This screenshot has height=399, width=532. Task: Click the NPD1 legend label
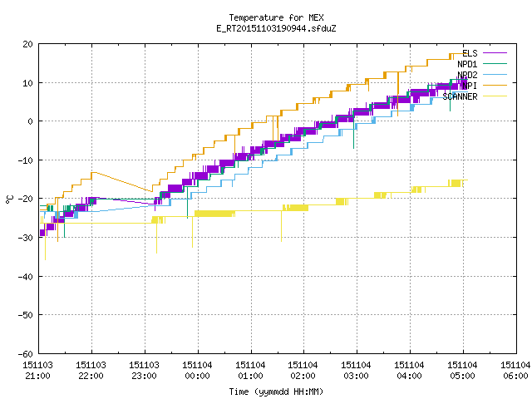tap(467, 64)
